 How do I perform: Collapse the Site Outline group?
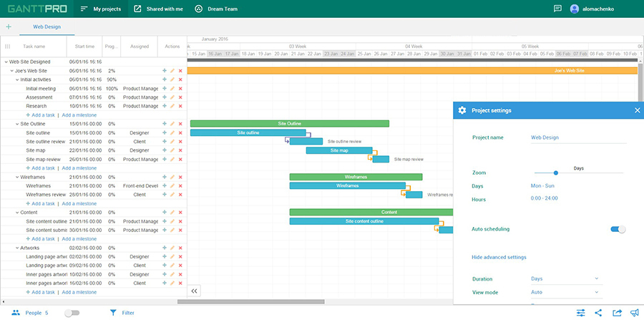17,124
